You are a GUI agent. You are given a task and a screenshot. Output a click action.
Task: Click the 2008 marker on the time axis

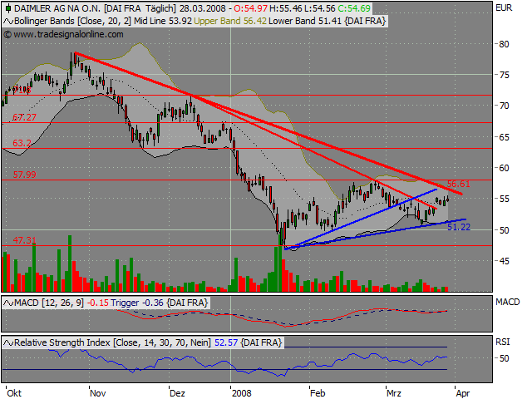coord(242,390)
